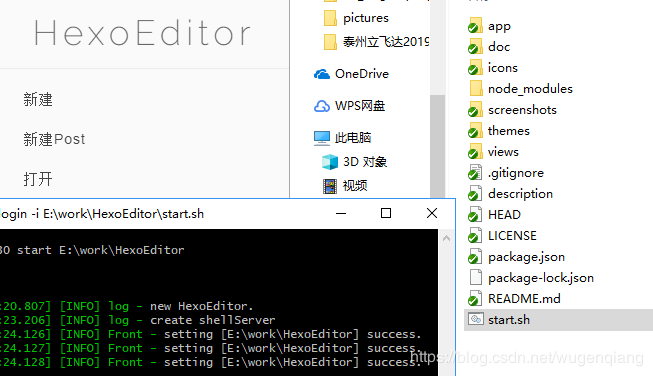Click the terminal scrollbar up arrow
653x376 pixels.
coord(446,239)
